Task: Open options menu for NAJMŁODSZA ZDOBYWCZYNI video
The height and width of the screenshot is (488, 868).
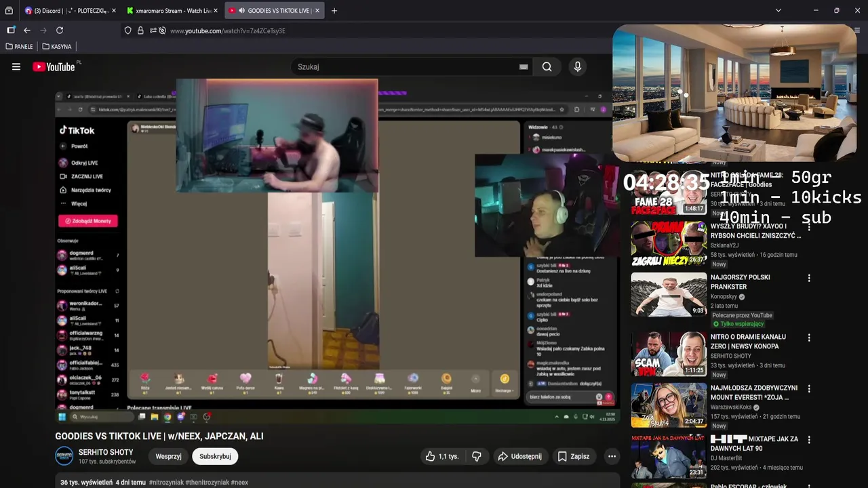Action: pyautogui.click(x=808, y=389)
